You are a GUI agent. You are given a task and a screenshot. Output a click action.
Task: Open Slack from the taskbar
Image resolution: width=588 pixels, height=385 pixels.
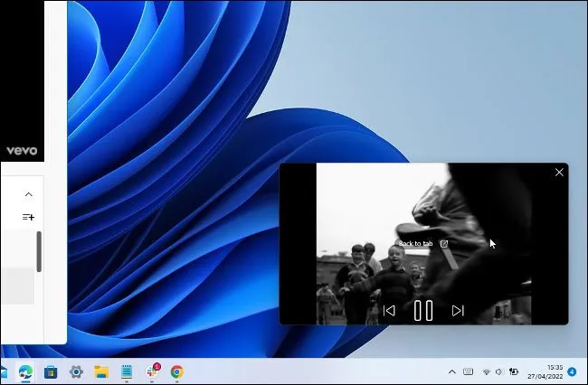pos(152,371)
